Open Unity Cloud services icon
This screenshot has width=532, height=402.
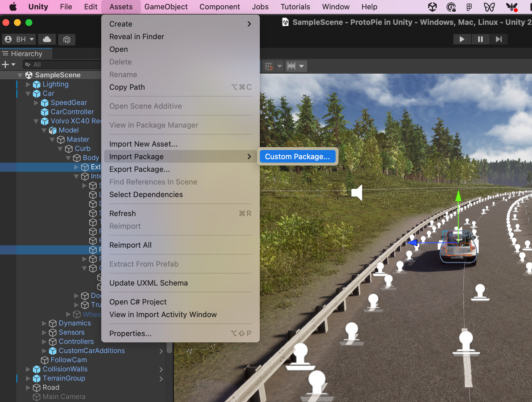click(x=47, y=39)
